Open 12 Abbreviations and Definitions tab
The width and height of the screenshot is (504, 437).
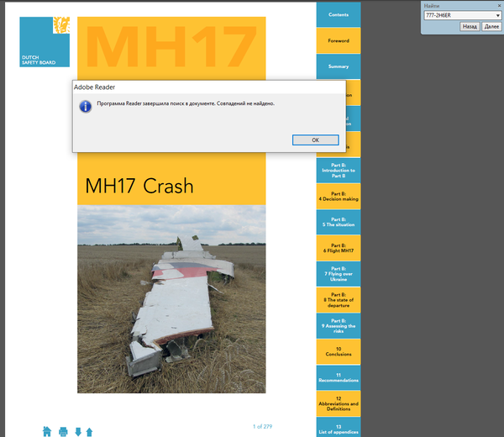339,403
